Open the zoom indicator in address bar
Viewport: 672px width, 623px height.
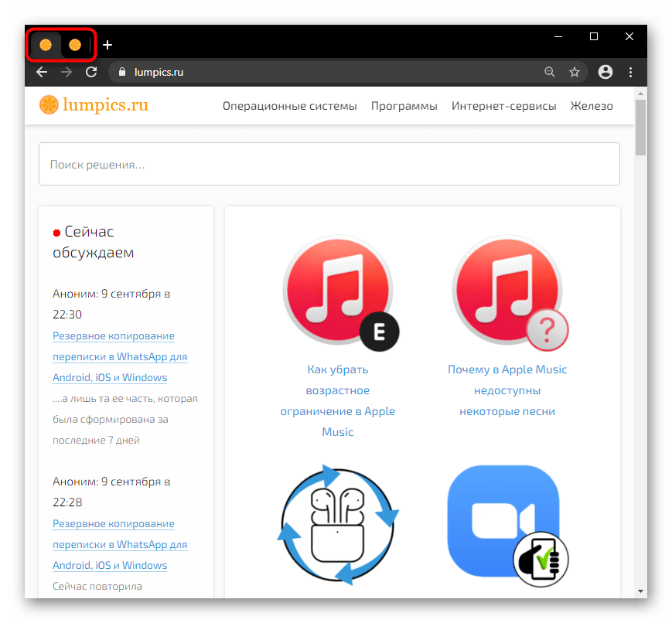[x=549, y=72]
